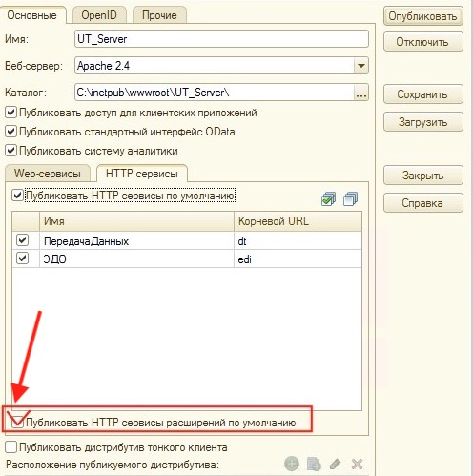Toggle Публиковать стандартный интерфейс OData checkbox
473x476 pixels.
[11, 132]
